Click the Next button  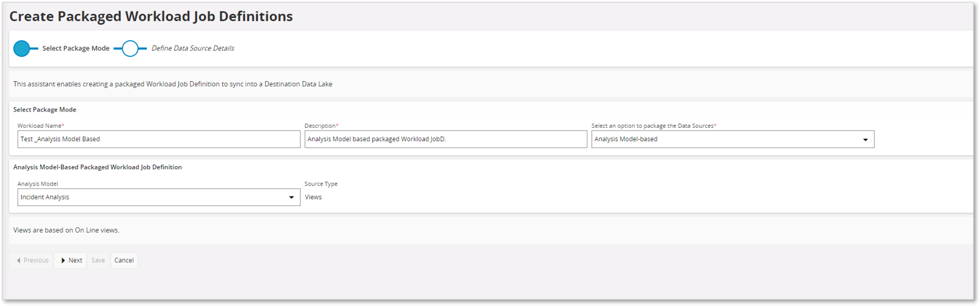pos(70,261)
